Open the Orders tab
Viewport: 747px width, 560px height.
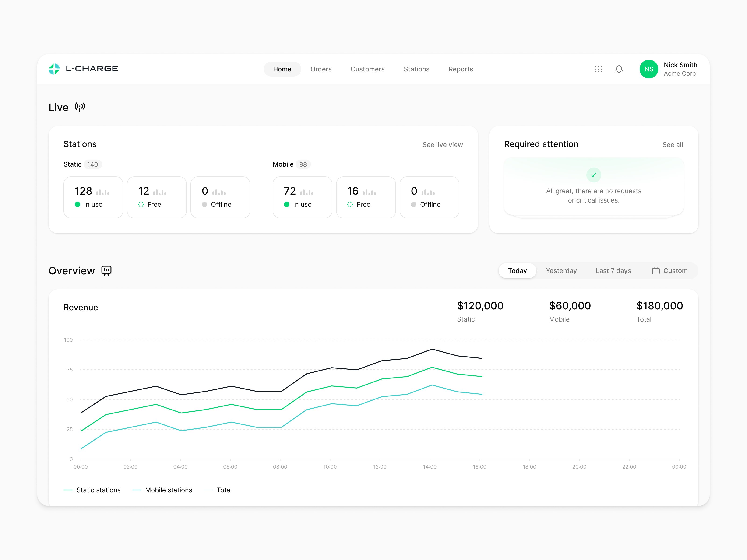(321, 69)
